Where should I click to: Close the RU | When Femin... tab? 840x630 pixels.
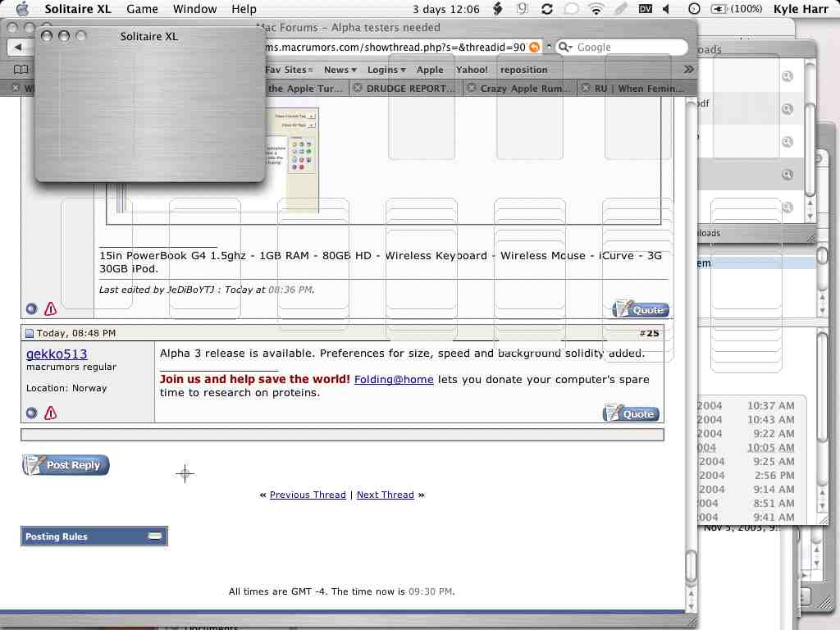[x=586, y=88]
